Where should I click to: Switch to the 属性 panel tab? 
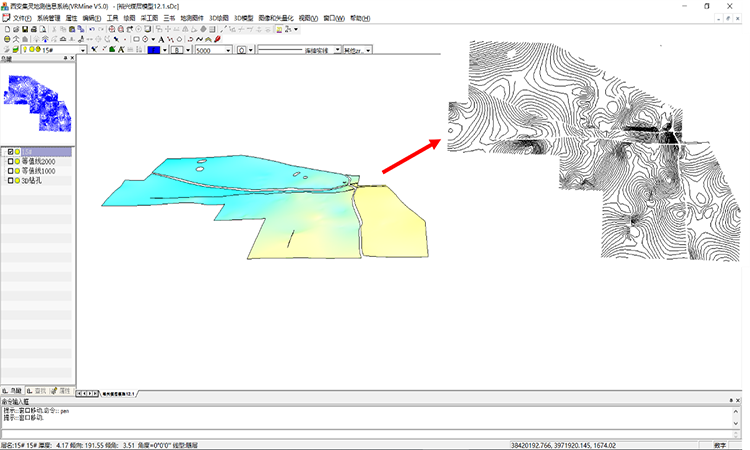60,389
